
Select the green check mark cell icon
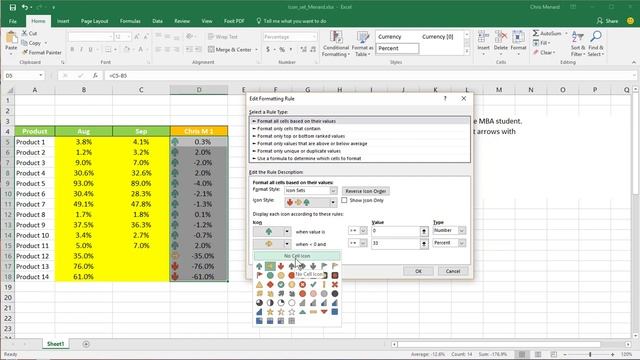pyautogui.click(x=313, y=284)
